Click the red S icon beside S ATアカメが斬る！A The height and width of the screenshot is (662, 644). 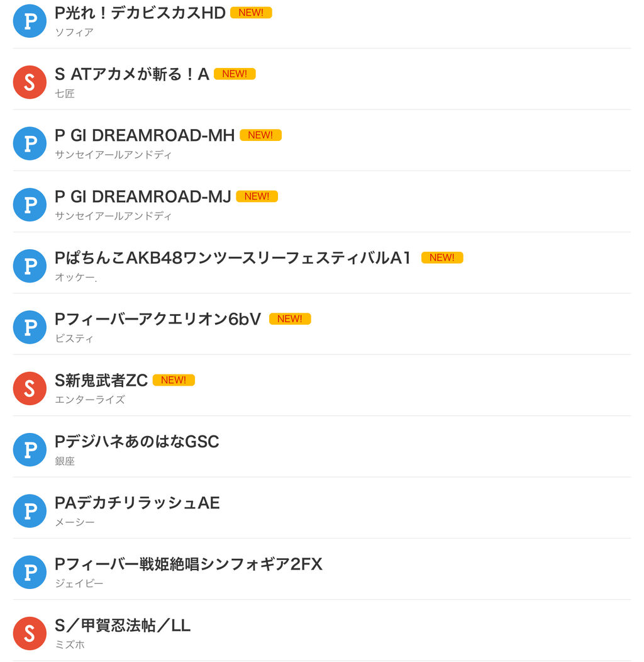coord(30,82)
